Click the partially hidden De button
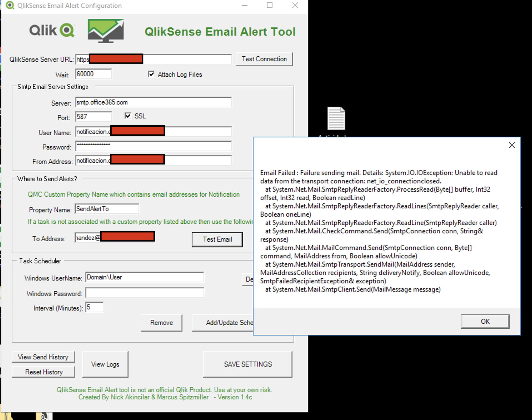Viewport: 532px width, 420px height. click(x=248, y=279)
